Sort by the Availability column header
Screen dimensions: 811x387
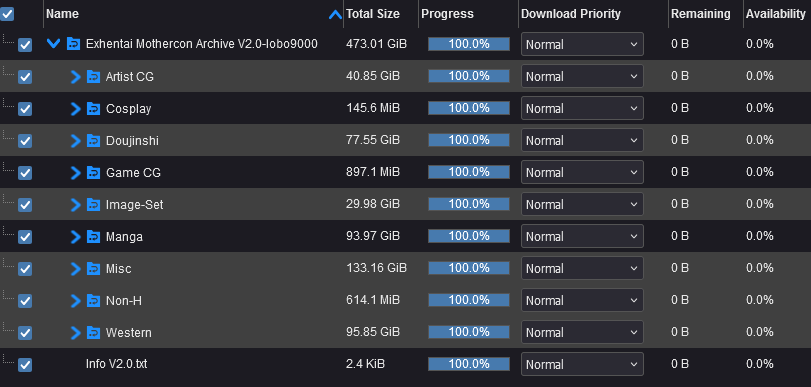[777, 14]
